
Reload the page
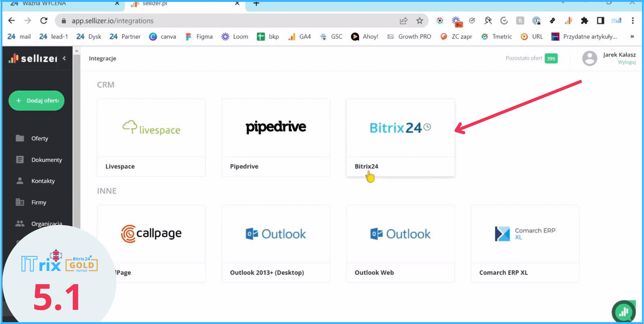(44, 21)
